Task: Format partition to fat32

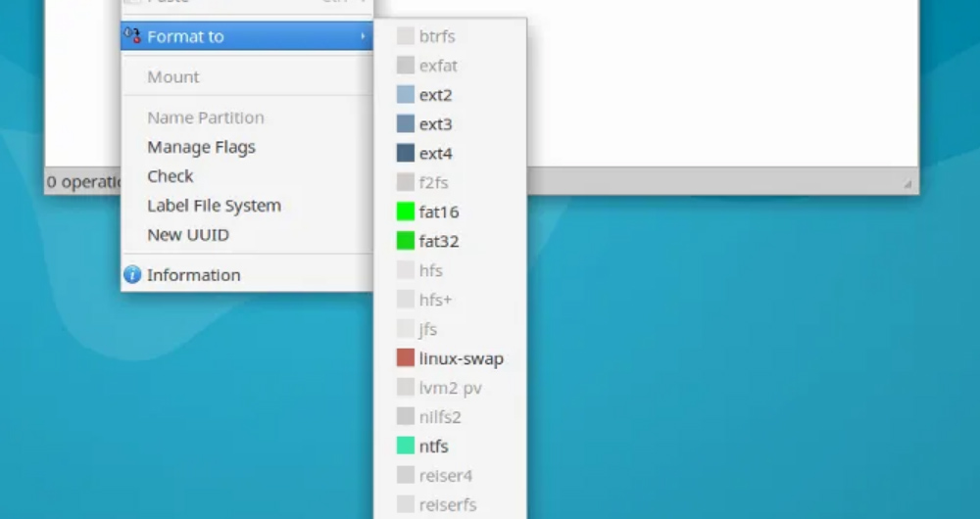Action: click(x=439, y=241)
